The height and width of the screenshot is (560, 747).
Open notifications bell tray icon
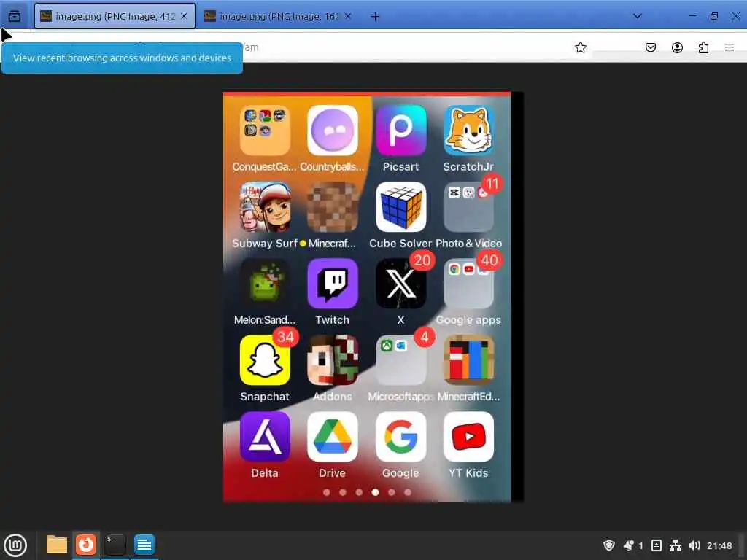[630, 545]
